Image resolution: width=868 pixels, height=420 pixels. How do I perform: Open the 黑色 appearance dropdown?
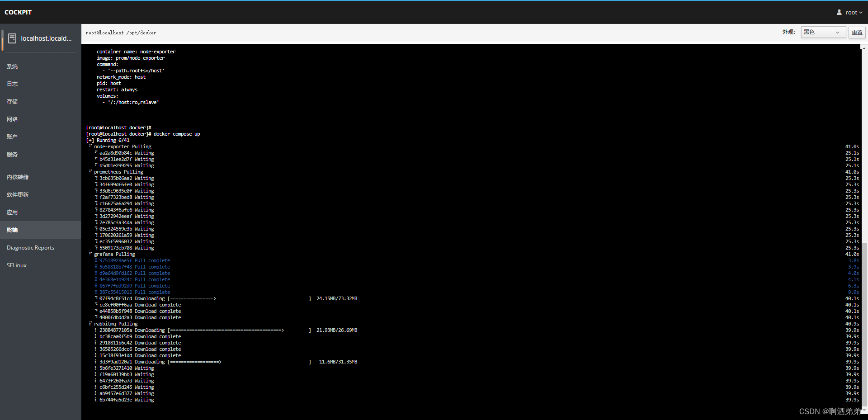[x=823, y=32]
